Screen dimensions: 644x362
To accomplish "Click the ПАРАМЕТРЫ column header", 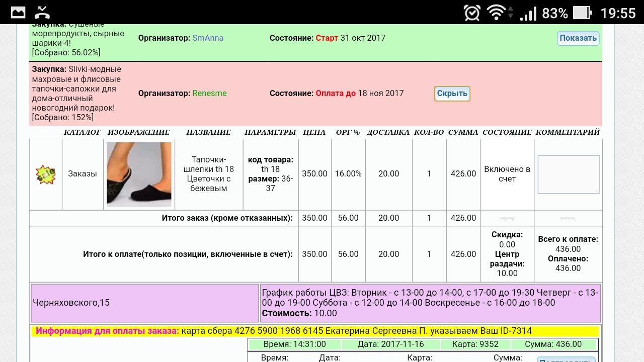I will pos(270,132).
